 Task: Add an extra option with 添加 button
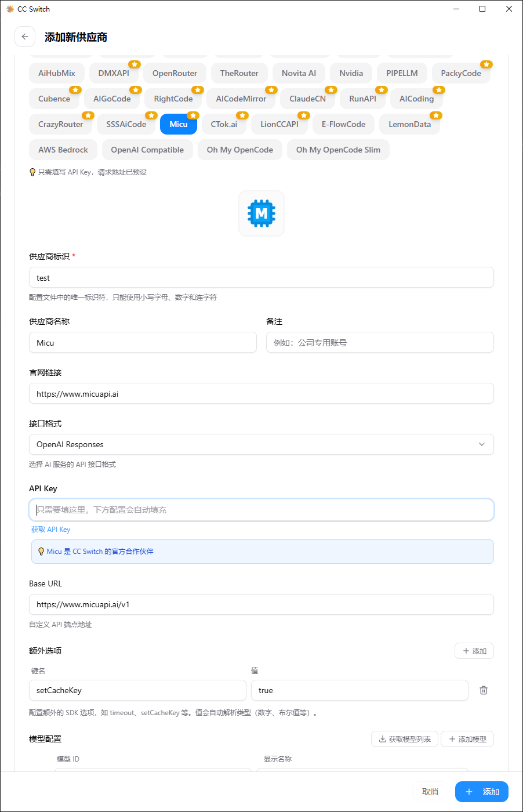474,651
